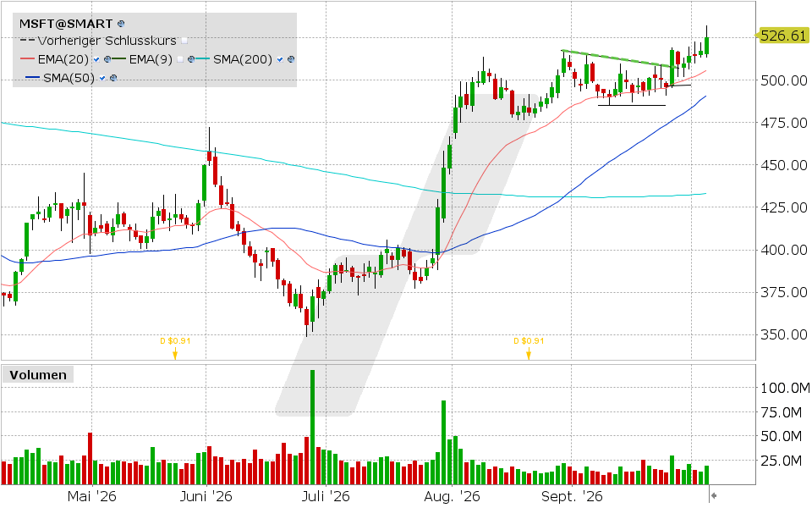The image size is (812, 508).
Task: Click the current price label 526.61
Action: [782, 36]
